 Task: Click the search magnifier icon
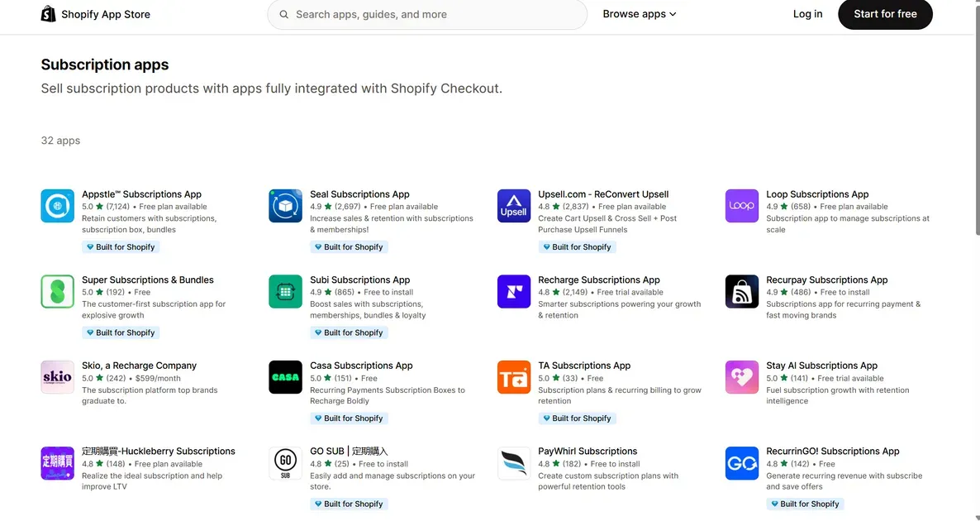pos(283,14)
